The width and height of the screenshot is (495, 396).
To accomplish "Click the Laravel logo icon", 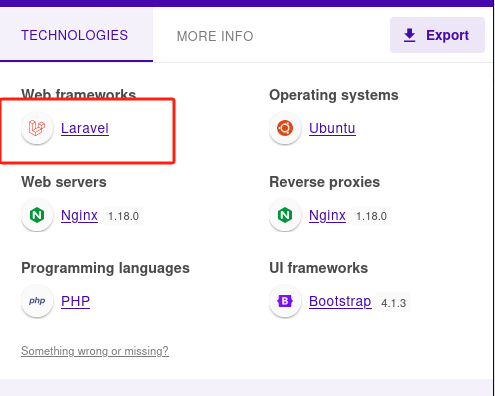I will (x=37, y=128).
